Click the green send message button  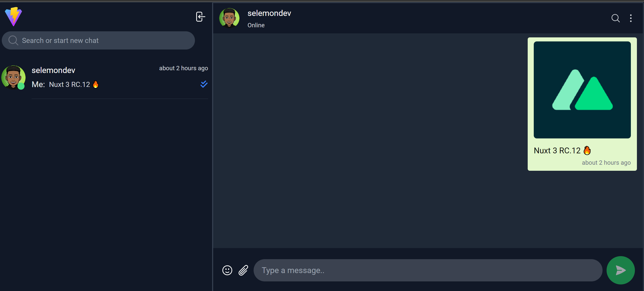(x=621, y=271)
